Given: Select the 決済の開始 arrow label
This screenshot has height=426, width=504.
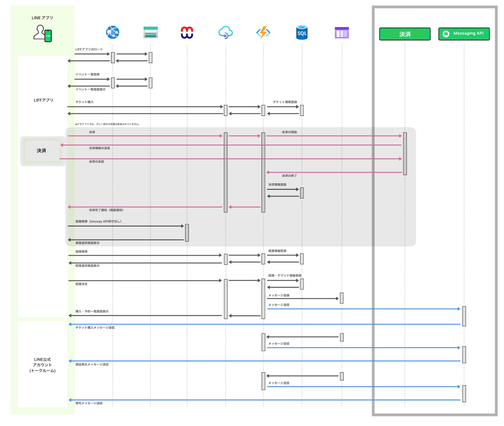Looking at the screenshot, I should point(289,132).
